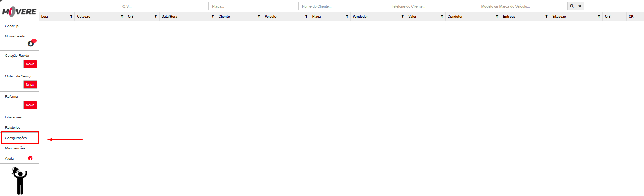Image resolution: width=644 pixels, height=196 pixels.
Task: Filter the Valor column
Action: (442, 17)
